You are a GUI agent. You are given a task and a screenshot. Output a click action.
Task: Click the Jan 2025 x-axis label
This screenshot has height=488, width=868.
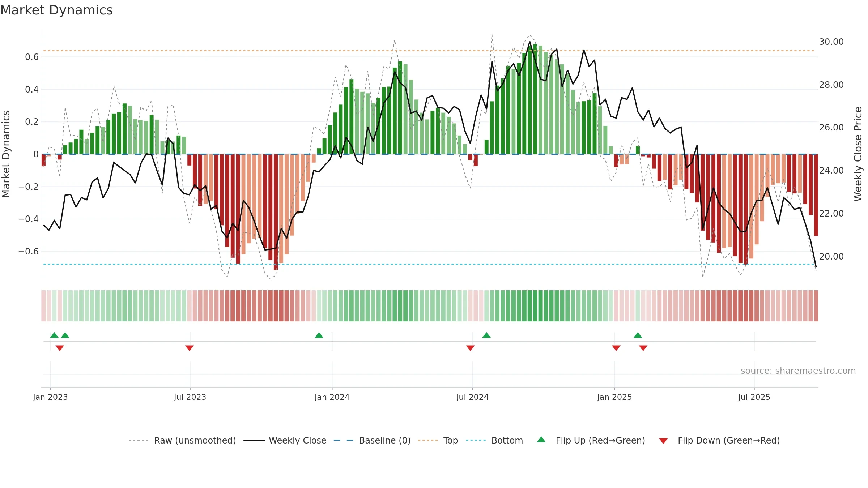coord(614,397)
